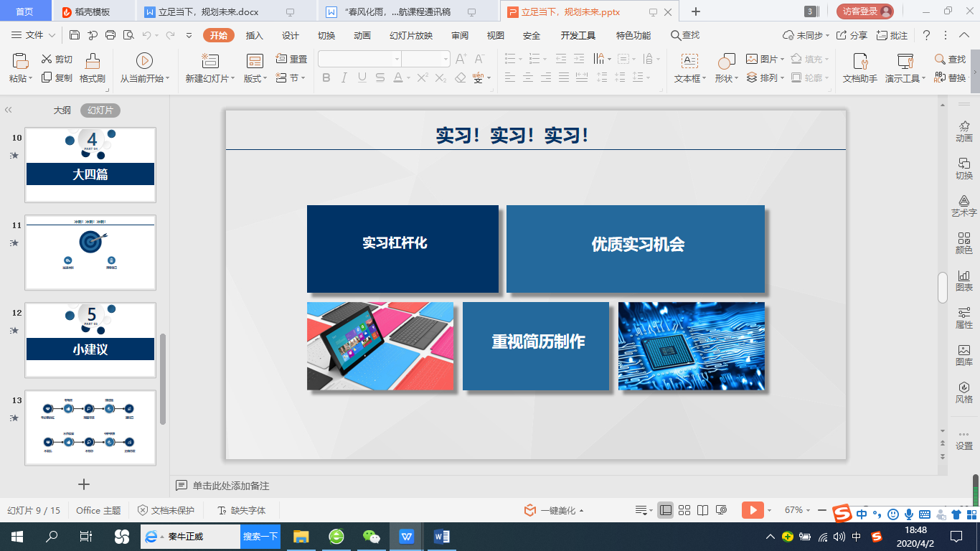Image resolution: width=980 pixels, height=551 pixels.
Task: Click the Comment (批注) button
Action: pyautogui.click(x=892, y=35)
